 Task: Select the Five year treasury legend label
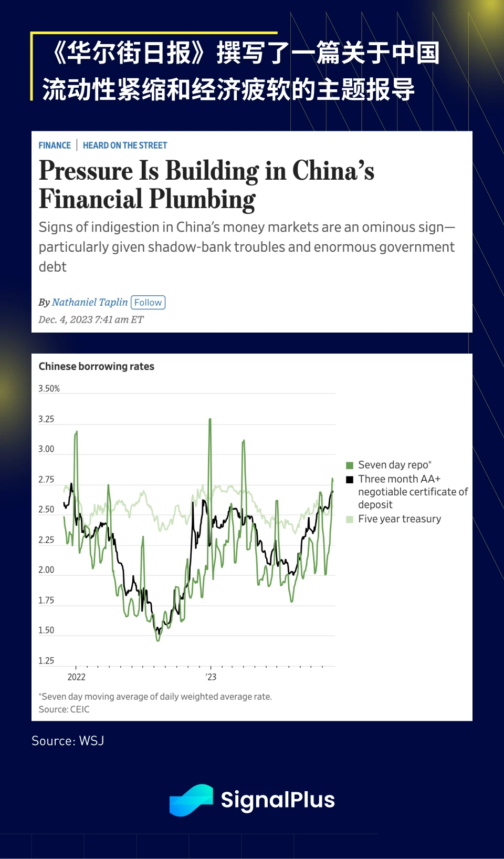(x=400, y=519)
